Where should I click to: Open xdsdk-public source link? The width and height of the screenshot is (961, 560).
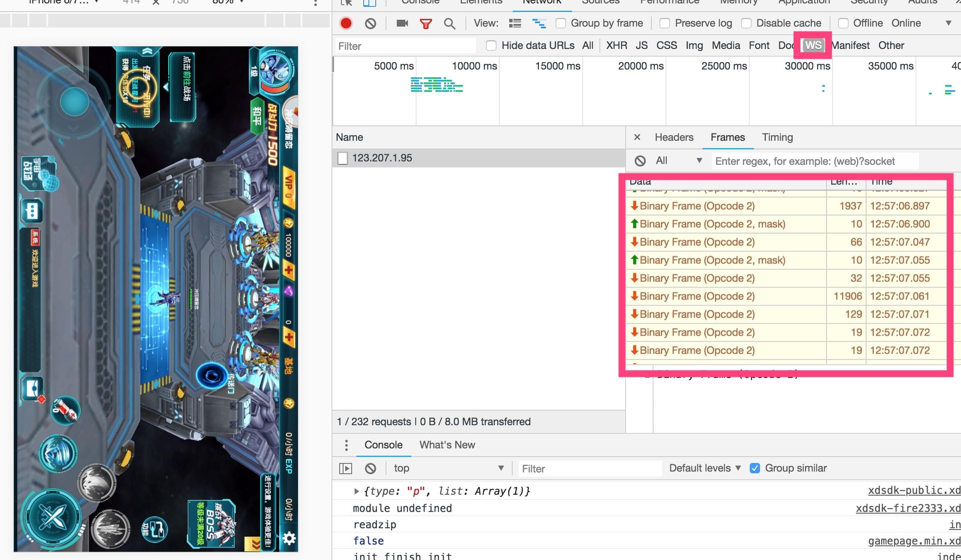click(914, 490)
